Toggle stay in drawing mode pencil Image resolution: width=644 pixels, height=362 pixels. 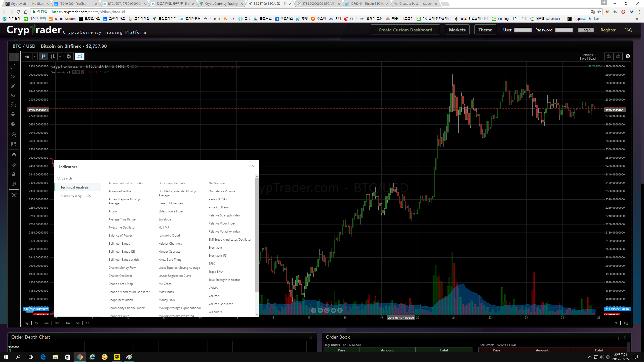pos(14,165)
